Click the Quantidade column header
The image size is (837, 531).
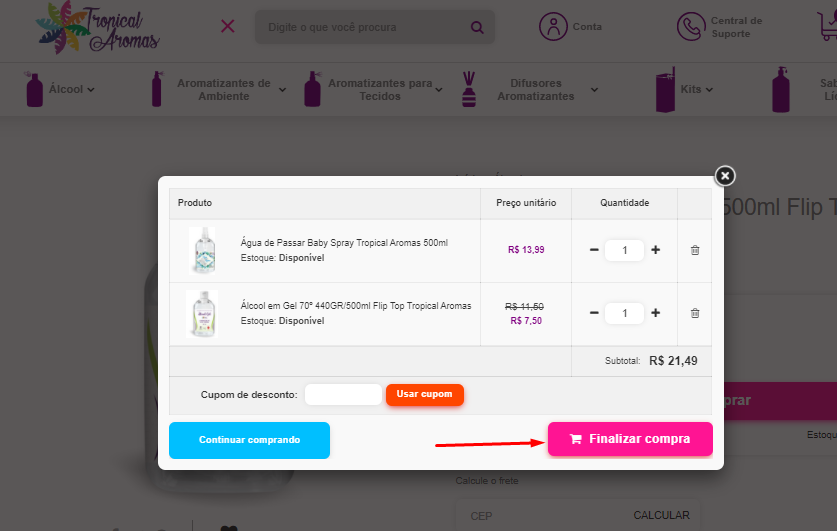[x=625, y=203]
